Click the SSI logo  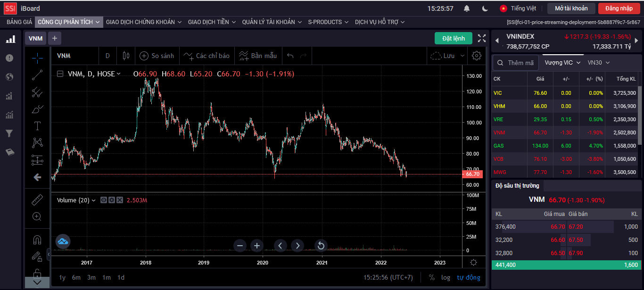(x=10, y=8)
